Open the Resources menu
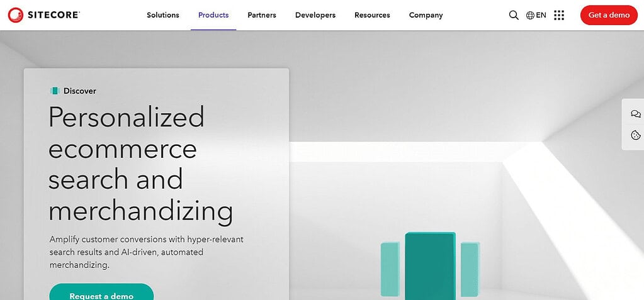644x300 pixels. [x=372, y=15]
